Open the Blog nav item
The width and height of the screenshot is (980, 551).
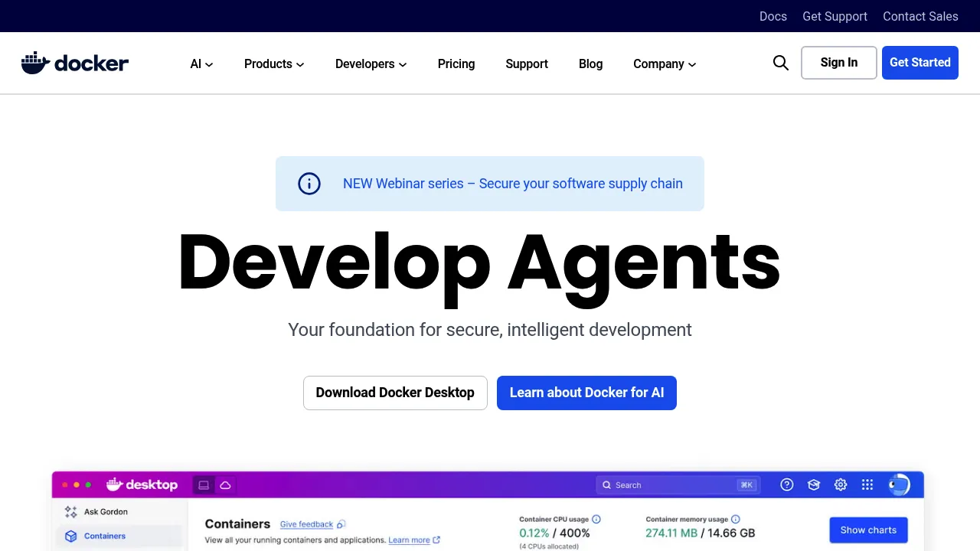(x=590, y=64)
